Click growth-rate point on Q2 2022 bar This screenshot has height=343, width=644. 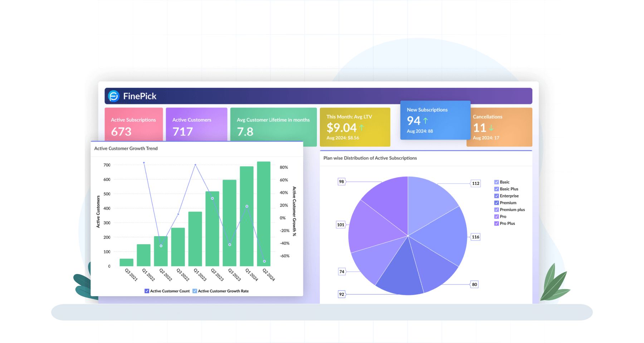tap(161, 246)
